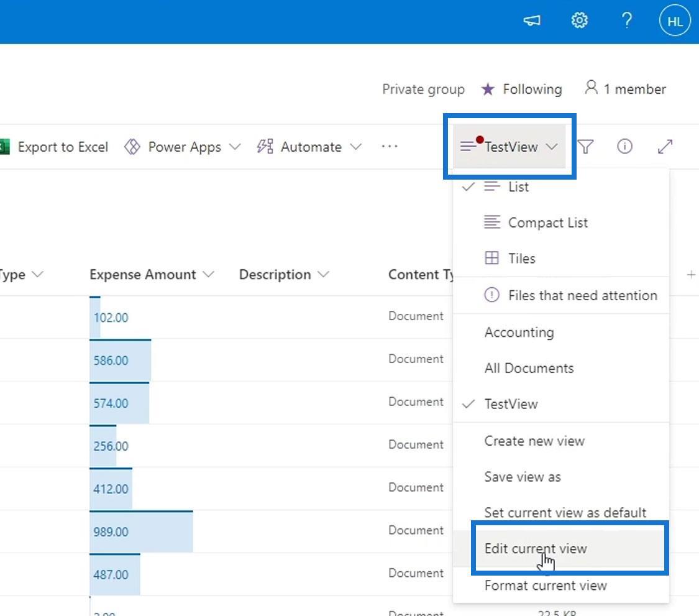The width and height of the screenshot is (699, 616).
Task: Click the 487.00 expense amount
Action: tap(111, 574)
